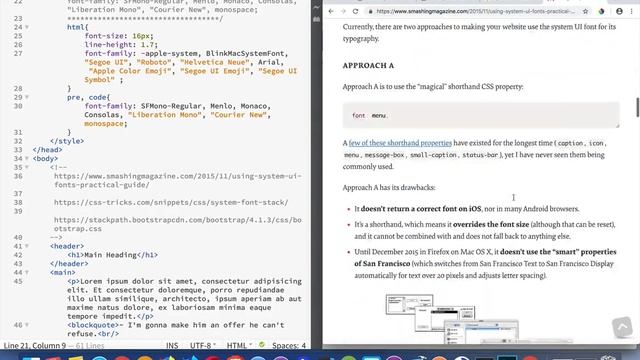This screenshot has width=640, height=360.
Task: Click the Lorem ipsum paragraph text
Action: (184, 299)
